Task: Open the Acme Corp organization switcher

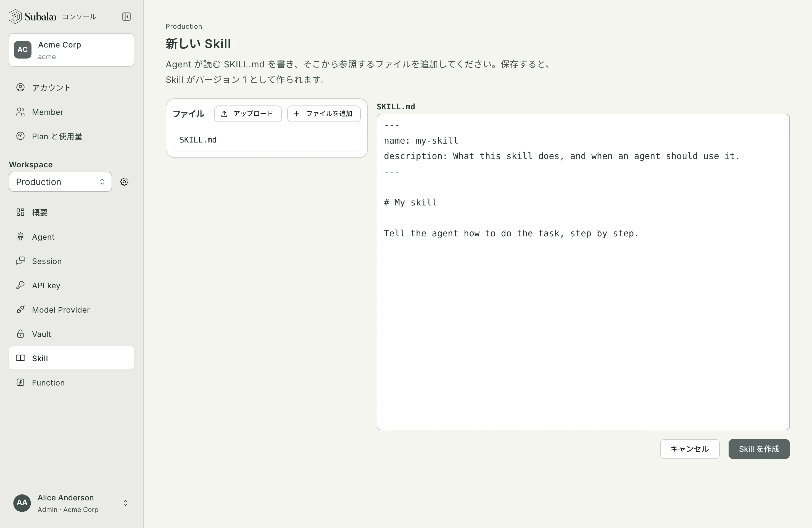Action: coord(71,50)
